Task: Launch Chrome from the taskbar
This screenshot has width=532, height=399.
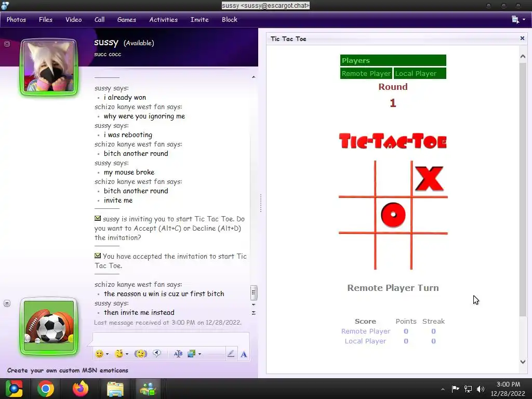Action: 46,389
